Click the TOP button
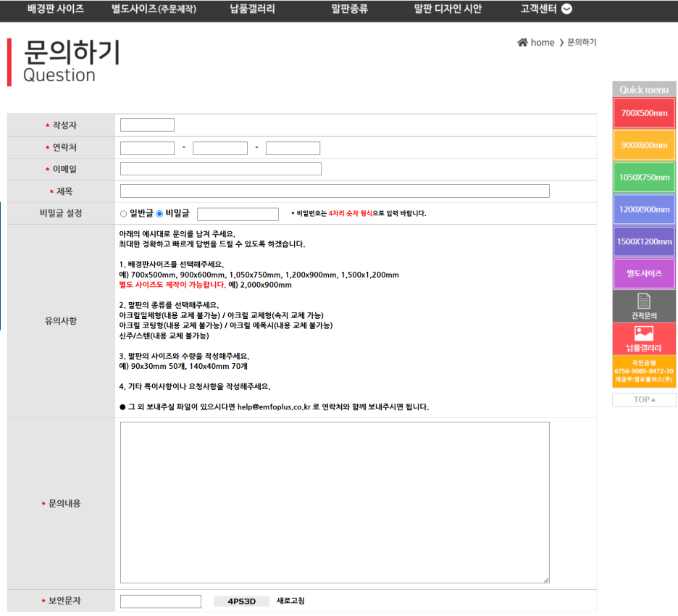Image resolution: width=678 pixels, height=616 pixels. coord(644,400)
